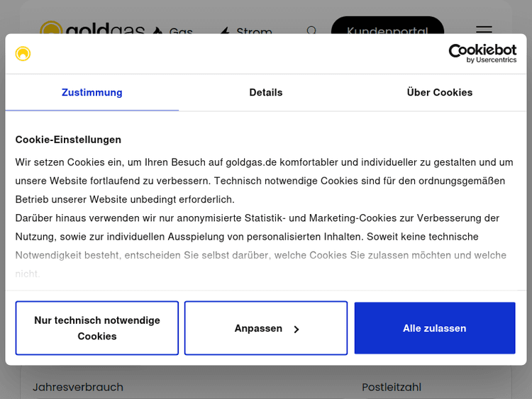This screenshot has width=532, height=399.
Task: Switch to the Zustimmung tab
Action: tap(92, 92)
